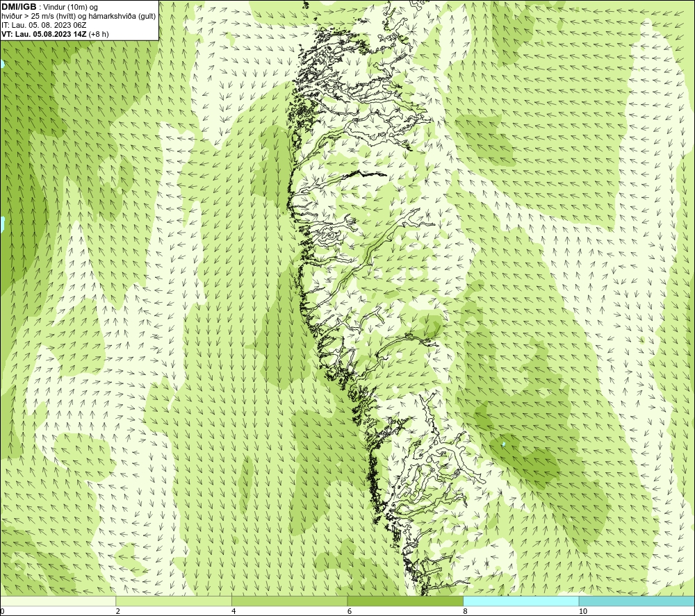Viewport: 695px width, 616px height.
Task: Click the legend scale label '8'
Action: pyautogui.click(x=466, y=612)
